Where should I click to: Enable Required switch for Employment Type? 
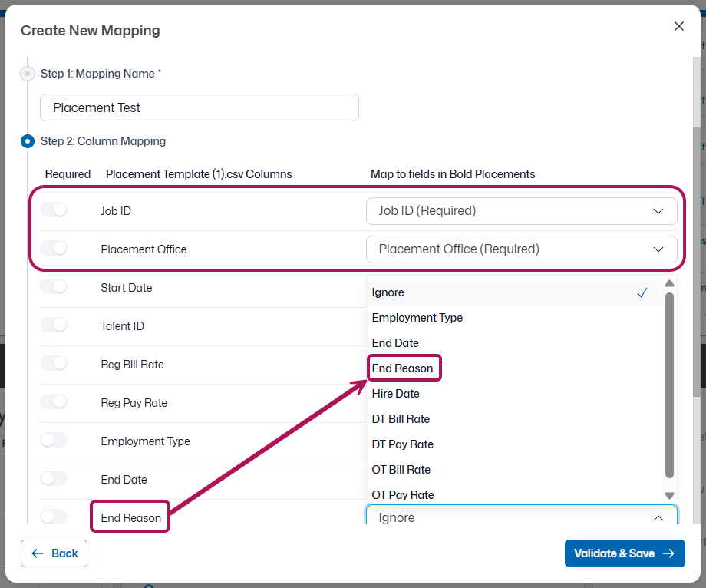tap(54, 440)
